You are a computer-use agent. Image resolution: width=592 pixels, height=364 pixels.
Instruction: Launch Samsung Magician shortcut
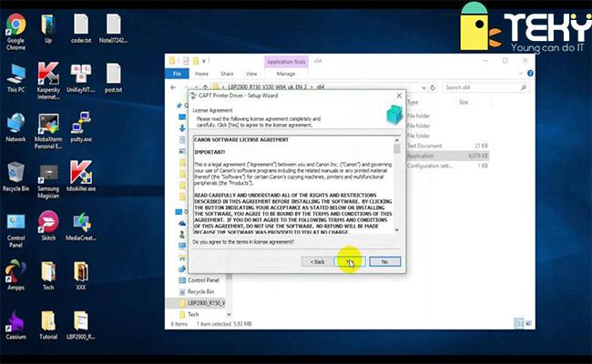pyautogui.click(x=48, y=181)
